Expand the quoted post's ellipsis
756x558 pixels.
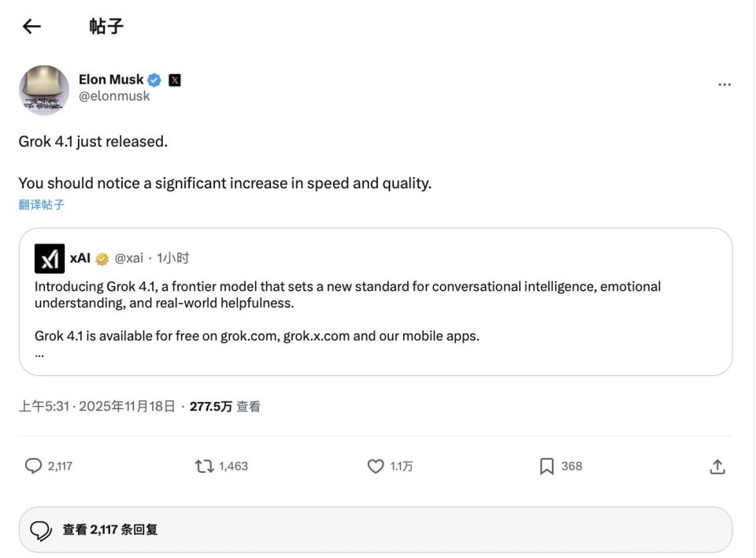point(39,354)
